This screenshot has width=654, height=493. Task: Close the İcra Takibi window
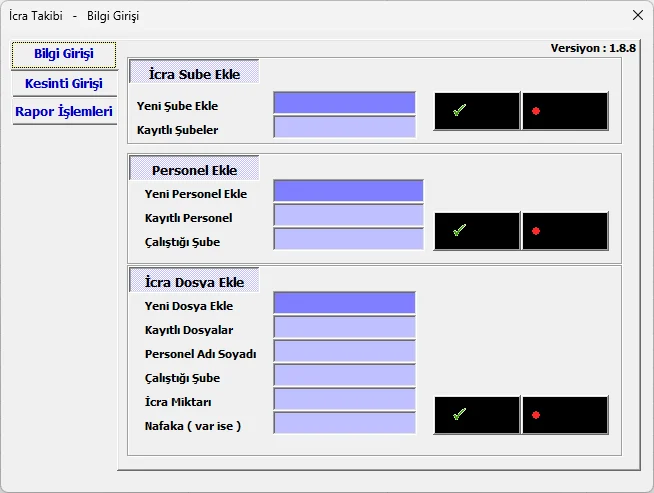coord(637,15)
